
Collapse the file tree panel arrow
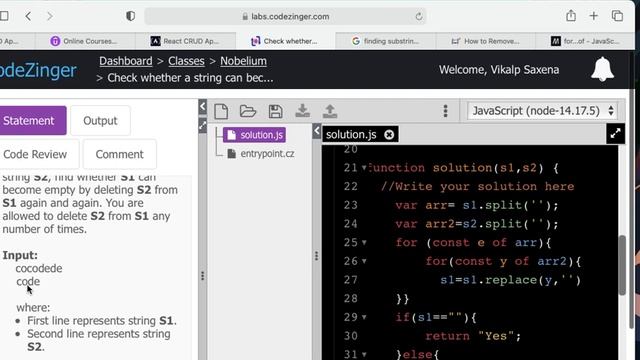(x=317, y=131)
